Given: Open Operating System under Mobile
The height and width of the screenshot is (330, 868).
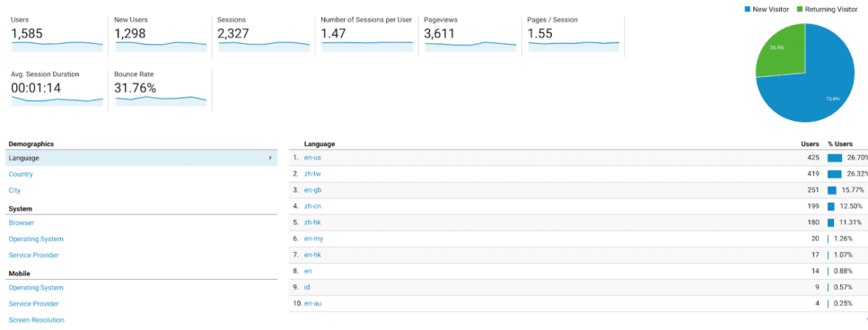Looking at the screenshot, I should pos(36,288).
